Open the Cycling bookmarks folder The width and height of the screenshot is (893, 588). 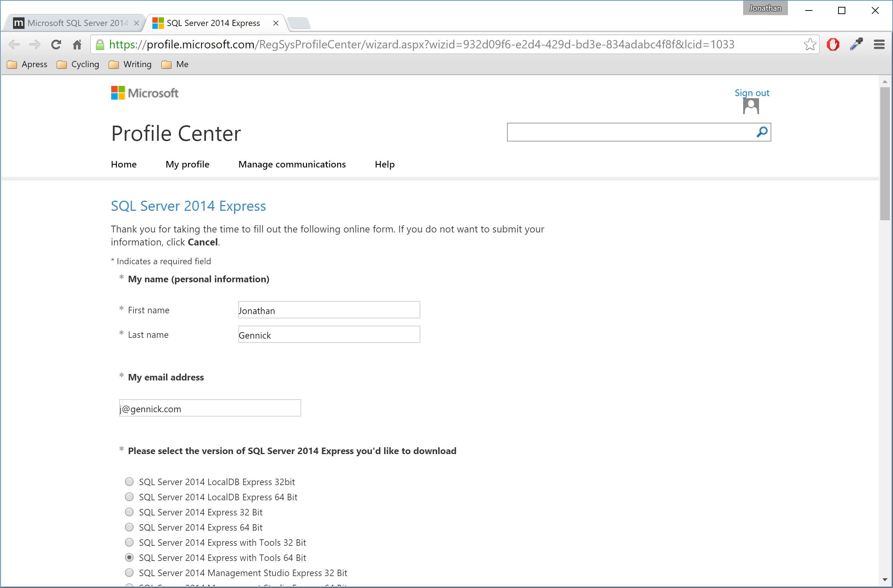78,65
